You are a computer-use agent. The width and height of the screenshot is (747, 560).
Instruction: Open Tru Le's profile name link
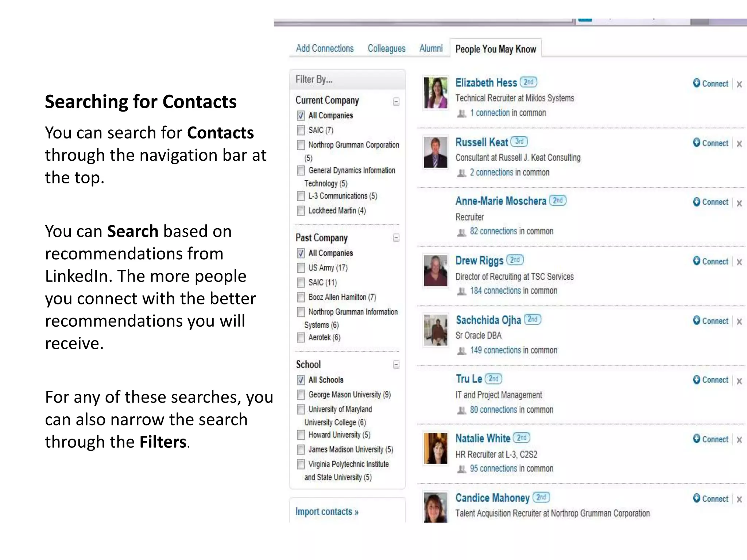tap(469, 379)
